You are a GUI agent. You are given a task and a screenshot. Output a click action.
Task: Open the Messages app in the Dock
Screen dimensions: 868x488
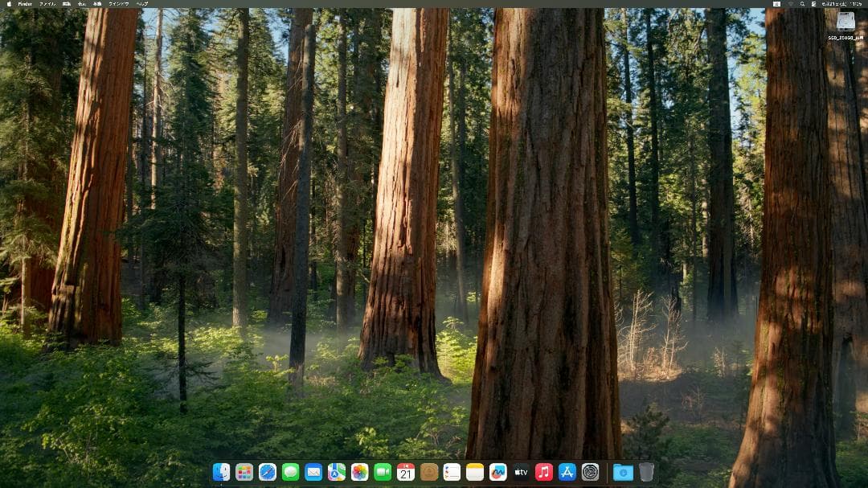pyautogui.click(x=291, y=472)
